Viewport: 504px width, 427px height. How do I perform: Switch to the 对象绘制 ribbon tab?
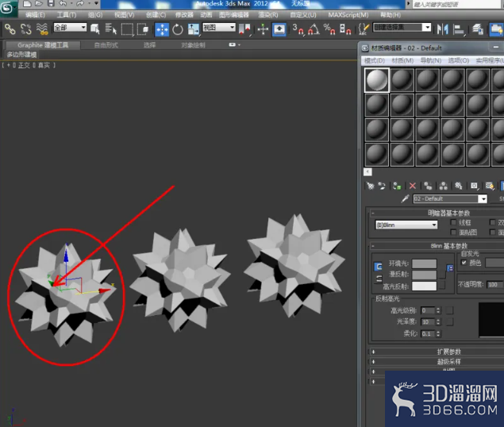(x=193, y=45)
